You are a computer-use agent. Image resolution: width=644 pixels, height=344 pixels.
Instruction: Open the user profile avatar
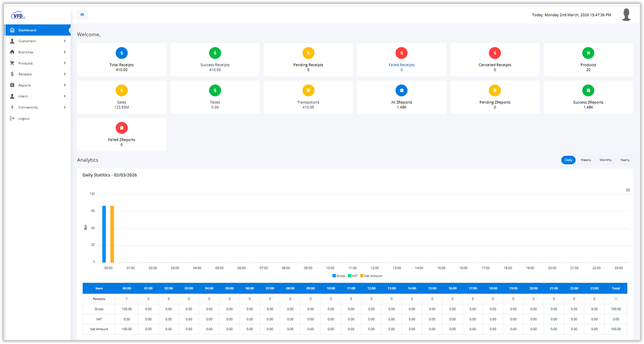(x=626, y=15)
